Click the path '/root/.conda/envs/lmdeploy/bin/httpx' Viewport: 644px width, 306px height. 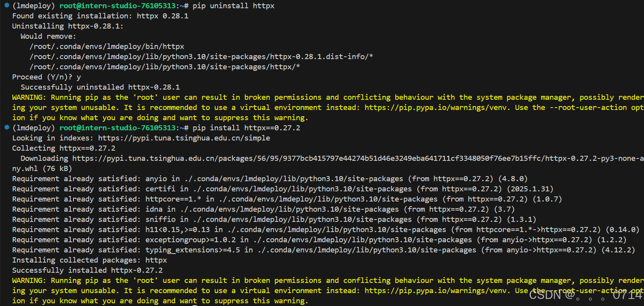(107, 46)
